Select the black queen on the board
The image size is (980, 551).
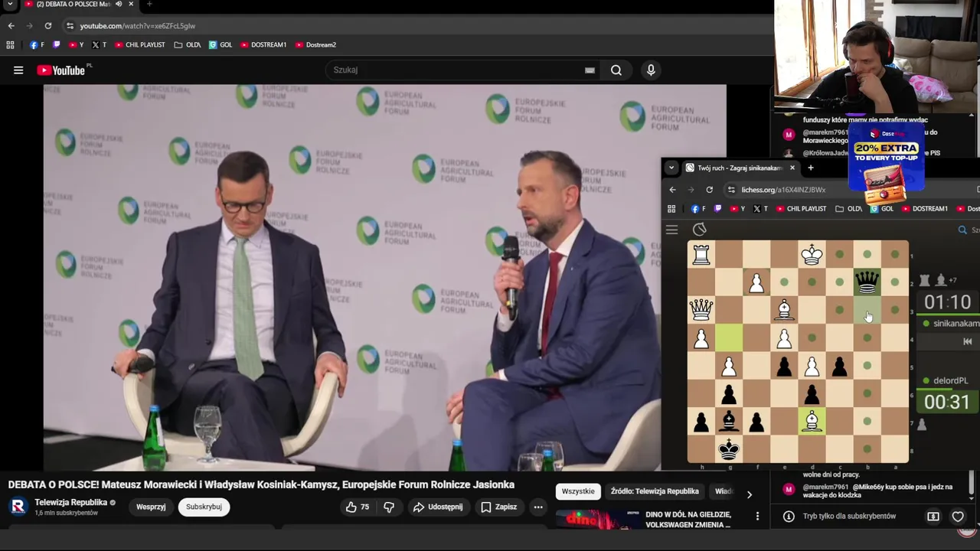[x=867, y=282]
